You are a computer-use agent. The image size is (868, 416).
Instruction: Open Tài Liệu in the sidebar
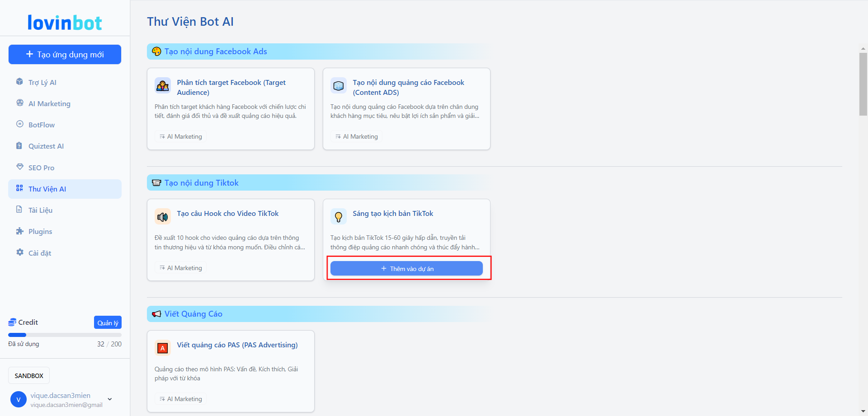40,210
